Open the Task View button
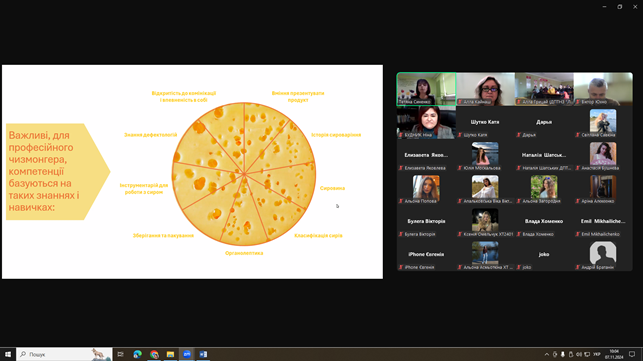This screenshot has height=361, width=643. click(x=121, y=354)
